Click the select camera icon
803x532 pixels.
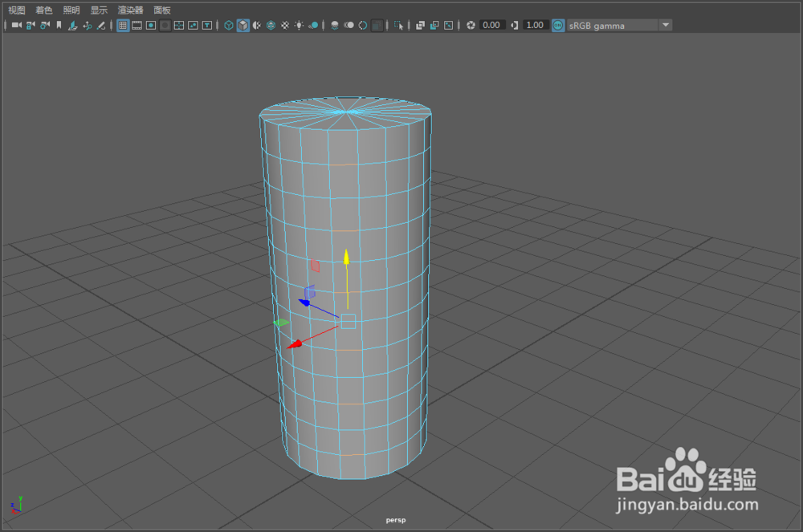(16, 25)
